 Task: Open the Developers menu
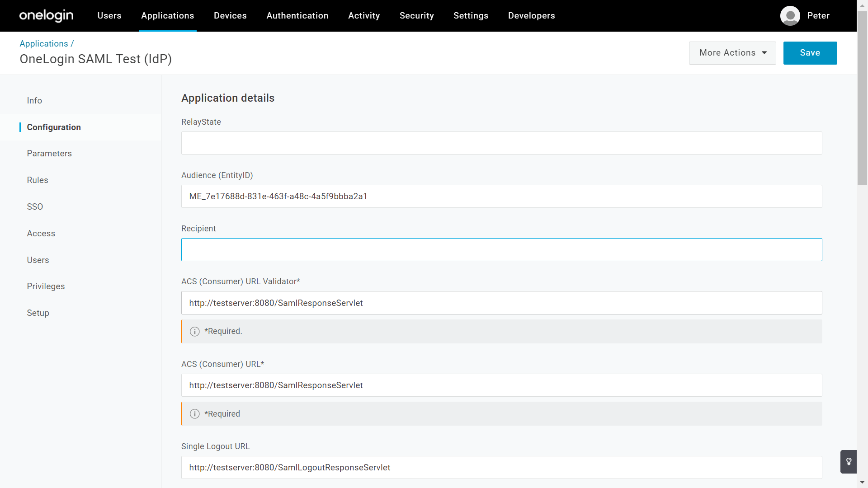pos(531,16)
